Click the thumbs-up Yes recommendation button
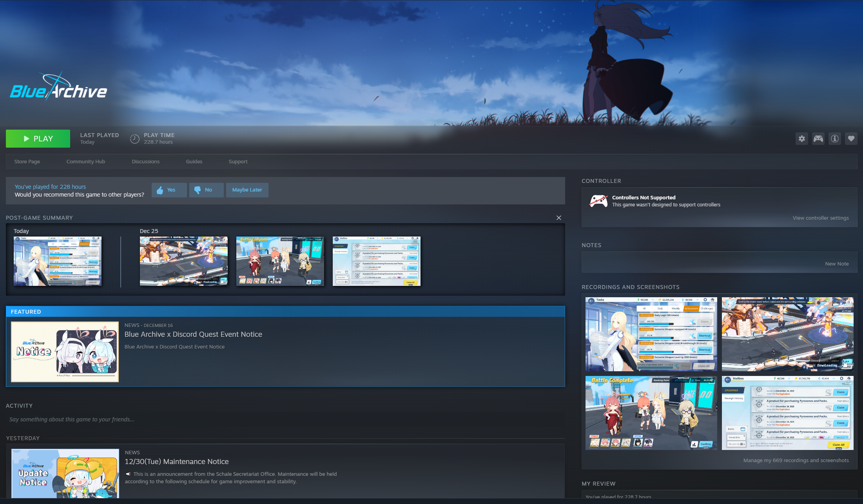The width and height of the screenshot is (863, 504). (x=169, y=190)
